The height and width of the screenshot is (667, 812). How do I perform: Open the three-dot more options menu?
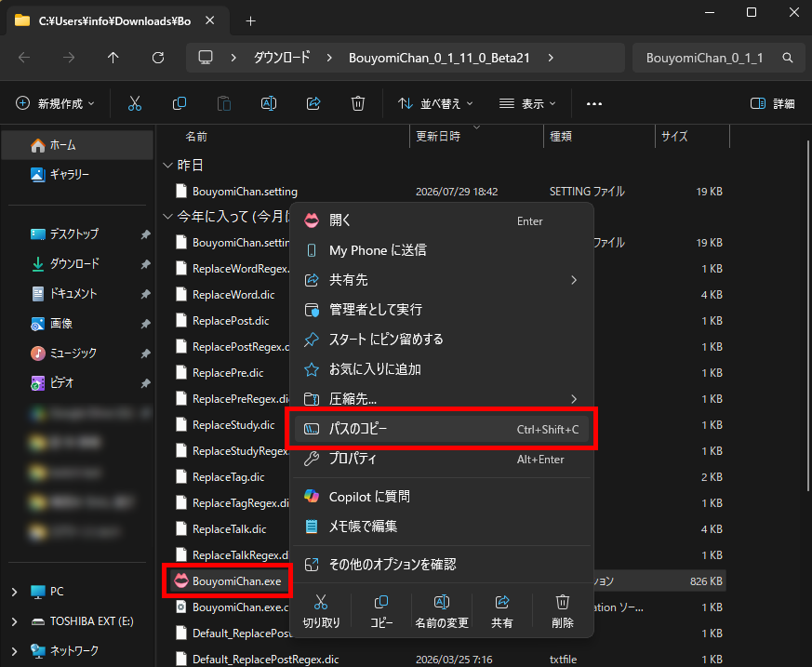coord(594,104)
